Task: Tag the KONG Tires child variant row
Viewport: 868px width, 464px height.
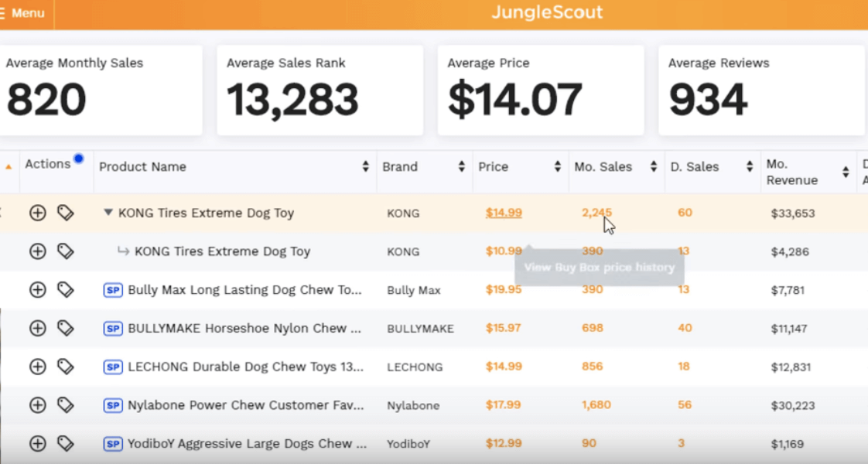Action: [65, 251]
